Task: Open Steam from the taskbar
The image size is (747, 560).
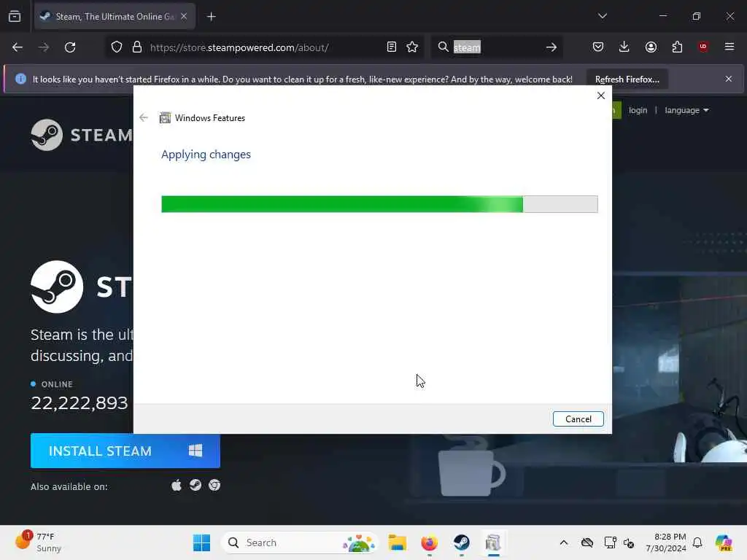Action: [x=461, y=542]
